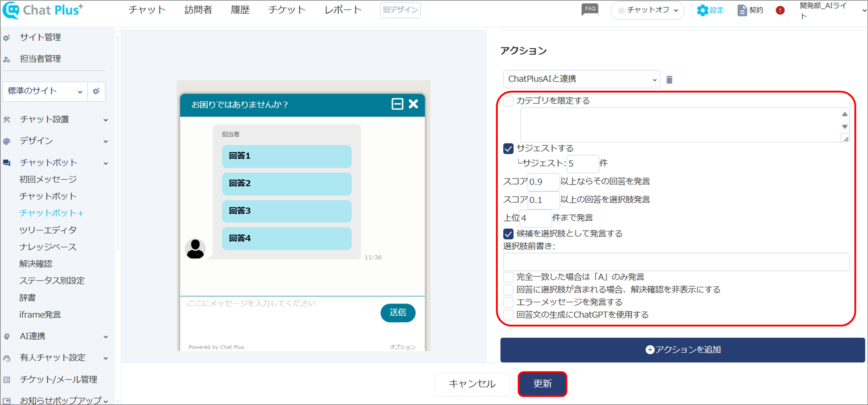This screenshot has height=405, width=868.
Task: Click the アクションを追加 button
Action: coord(682,350)
